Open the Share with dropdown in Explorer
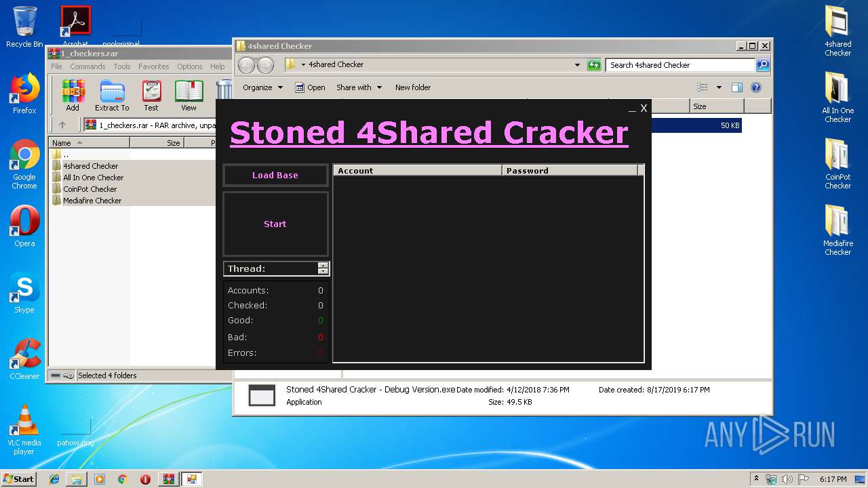The height and width of the screenshot is (488, 868). [359, 87]
